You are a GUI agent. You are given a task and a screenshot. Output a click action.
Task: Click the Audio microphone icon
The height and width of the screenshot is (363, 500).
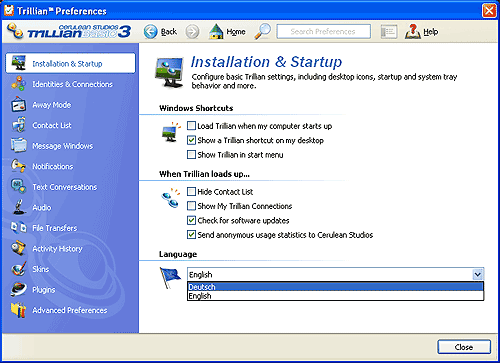coord(19,207)
